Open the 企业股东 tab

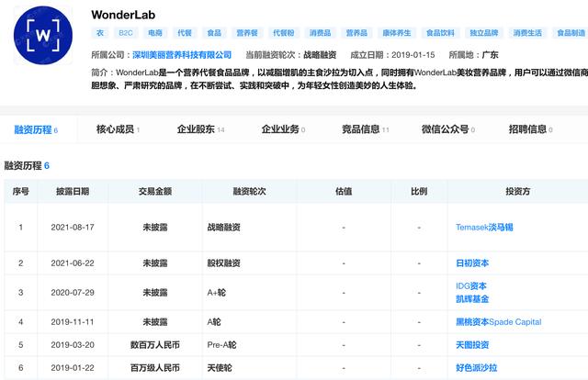tap(200, 129)
